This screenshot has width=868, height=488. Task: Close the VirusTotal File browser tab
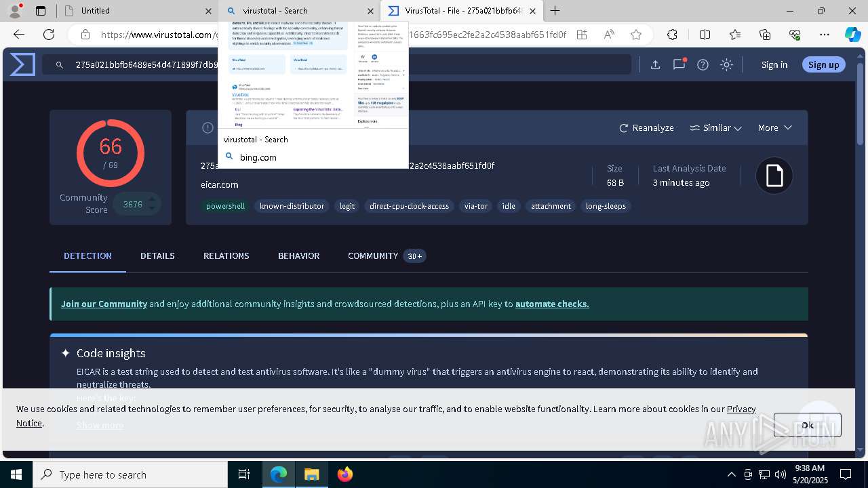click(532, 11)
